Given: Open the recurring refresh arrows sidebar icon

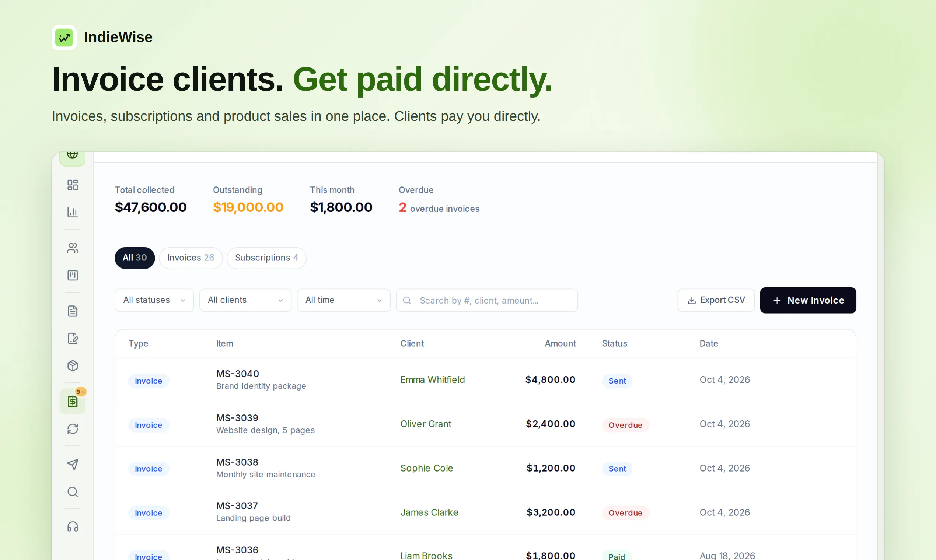Looking at the screenshot, I should click(x=73, y=429).
